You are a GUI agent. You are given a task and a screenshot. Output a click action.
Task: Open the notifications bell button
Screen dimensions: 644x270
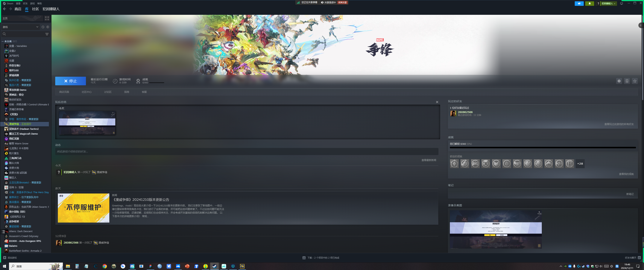coord(590,4)
